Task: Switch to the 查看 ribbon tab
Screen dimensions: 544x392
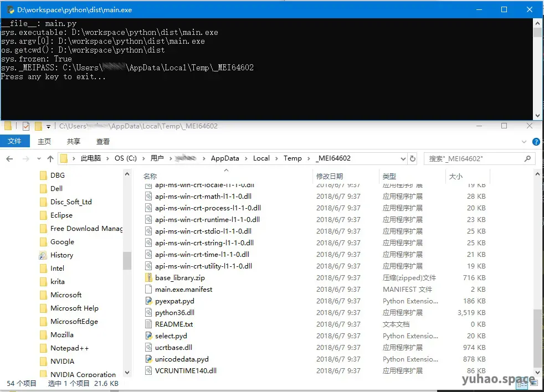Action: pyautogui.click(x=102, y=142)
